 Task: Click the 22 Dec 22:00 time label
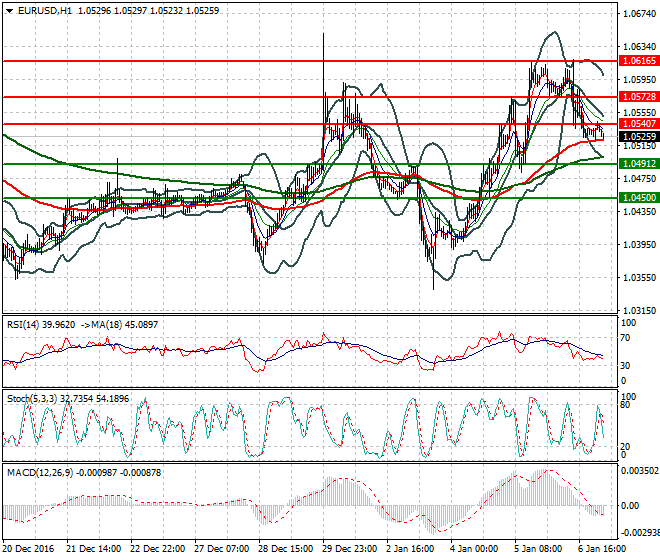click(x=158, y=549)
